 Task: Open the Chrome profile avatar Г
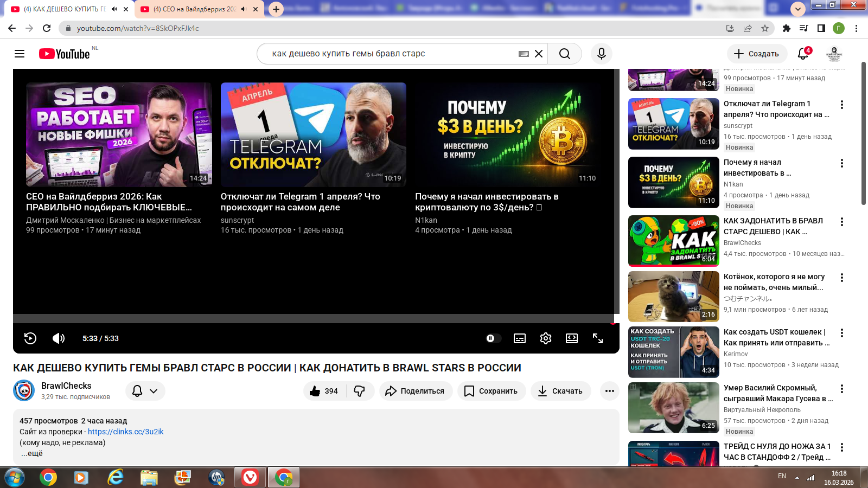click(839, 28)
